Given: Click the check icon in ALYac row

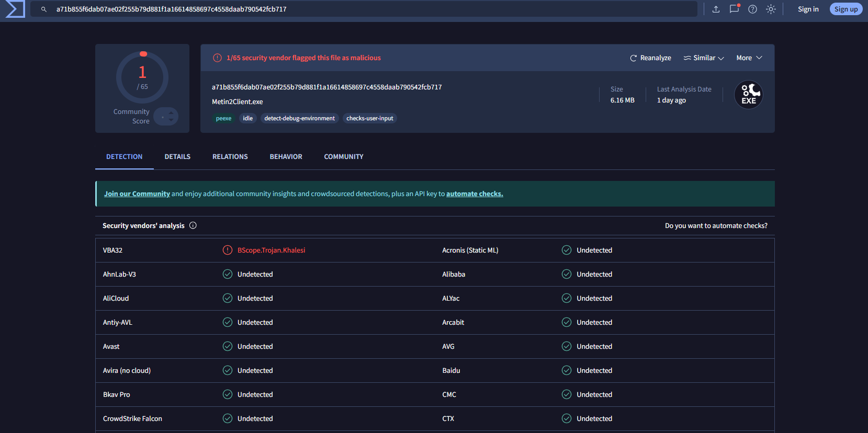Looking at the screenshot, I should click(x=567, y=298).
